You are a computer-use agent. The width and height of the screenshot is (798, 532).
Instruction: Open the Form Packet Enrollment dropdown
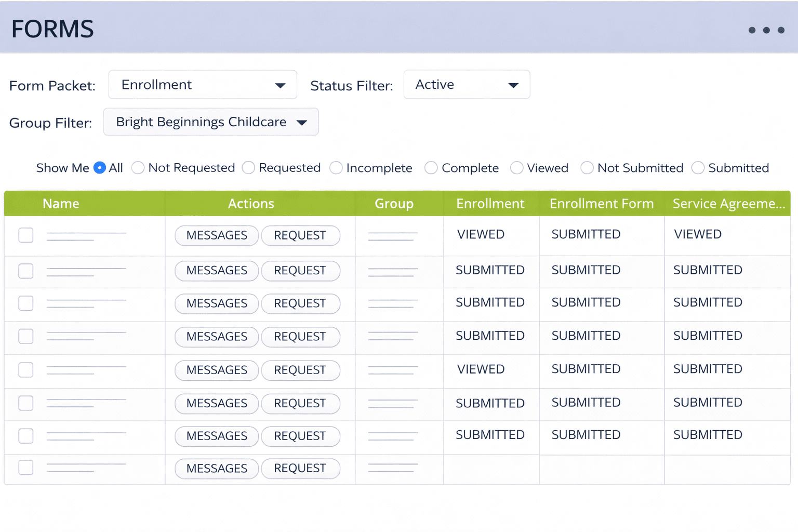coord(203,85)
